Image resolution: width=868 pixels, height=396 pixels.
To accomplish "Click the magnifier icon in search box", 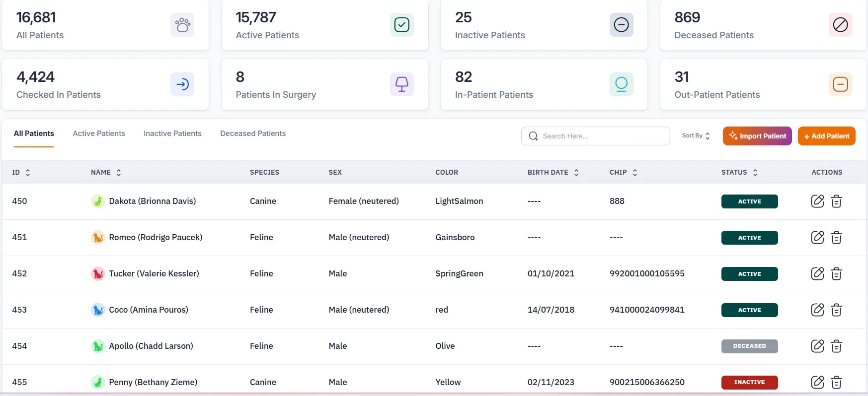I will [533, 136].
